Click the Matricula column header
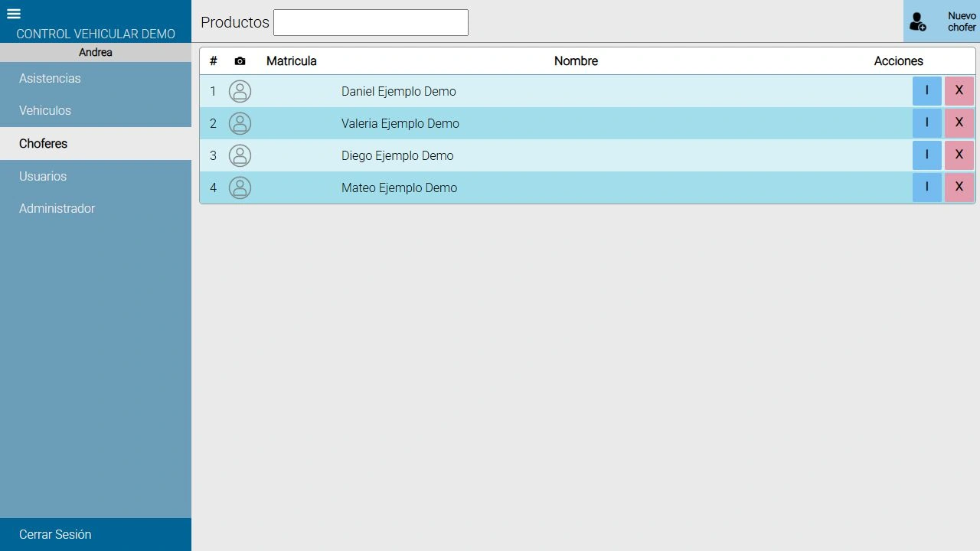Screen dimensions: 980x551 point(291,61)
